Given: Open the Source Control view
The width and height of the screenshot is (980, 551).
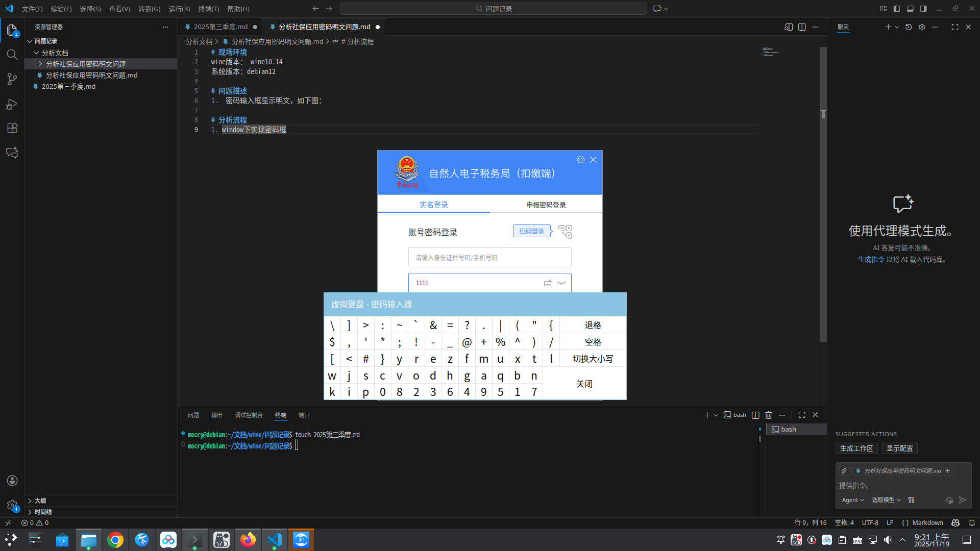Looking at the screenshot, I should tap(12, 79).
